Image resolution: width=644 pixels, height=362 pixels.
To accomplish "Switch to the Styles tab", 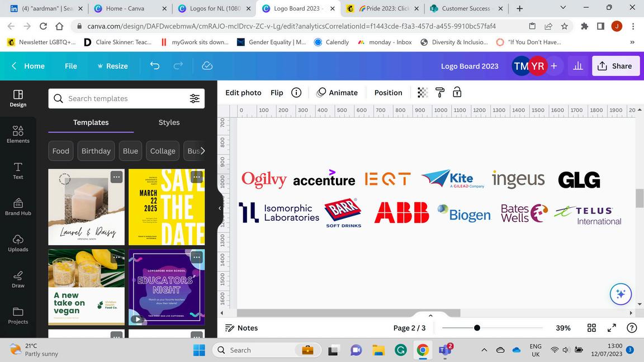I will (x=169, y=122).
